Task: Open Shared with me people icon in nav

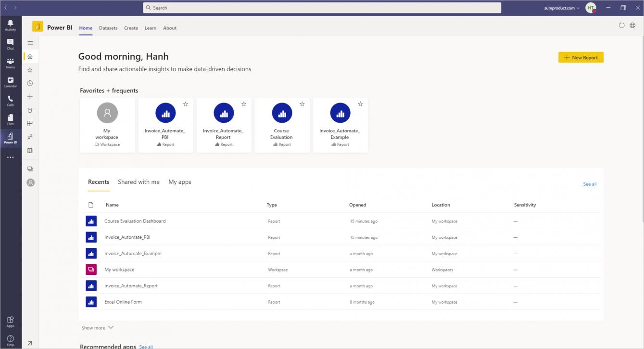Action: tap(30, 137)
